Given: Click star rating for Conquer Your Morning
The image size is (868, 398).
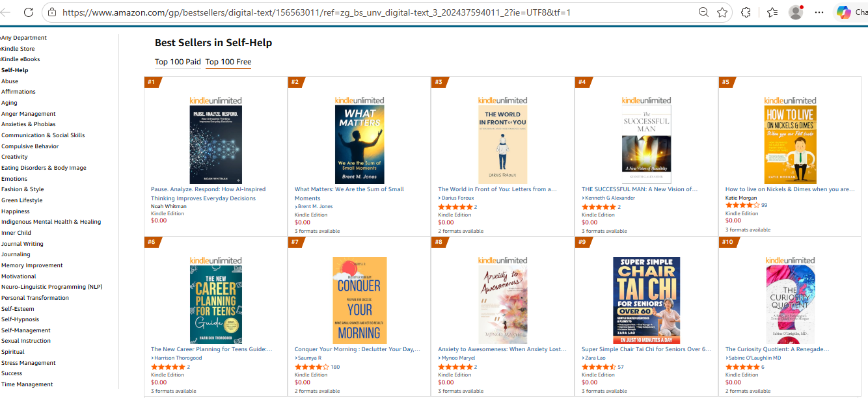Looking at the screenshot, I should point(312,367).
